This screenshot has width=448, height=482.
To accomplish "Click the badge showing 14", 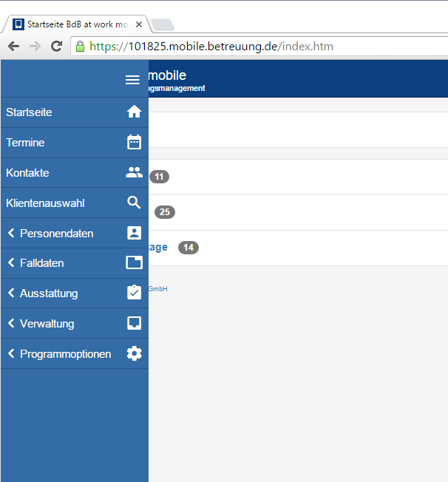I will 189,248.
